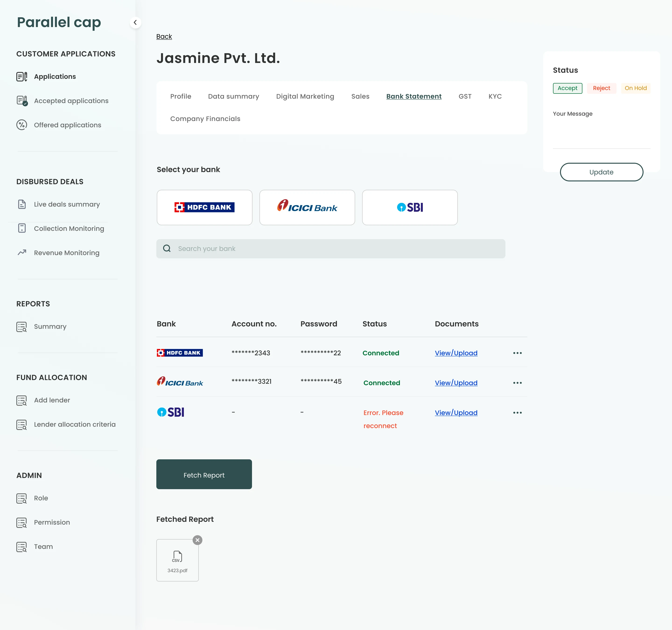Click the Permission admin icon

pos(22,523)
